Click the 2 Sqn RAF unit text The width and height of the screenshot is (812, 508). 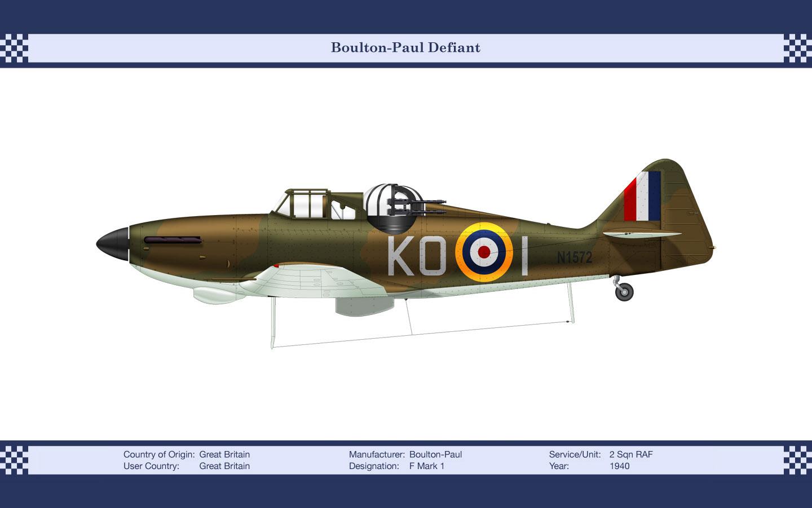tap(630, 454)
